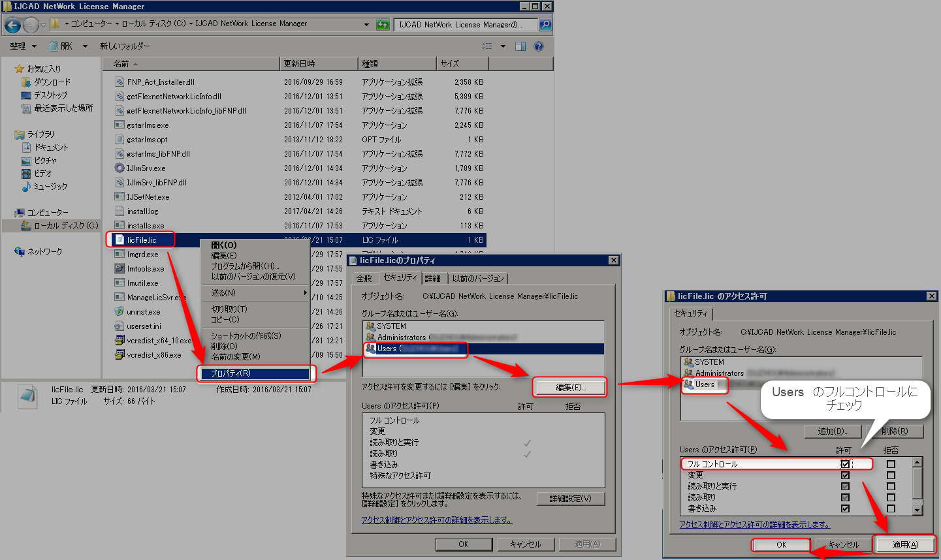Click the ピクチャ library icon

pos(26,161)
